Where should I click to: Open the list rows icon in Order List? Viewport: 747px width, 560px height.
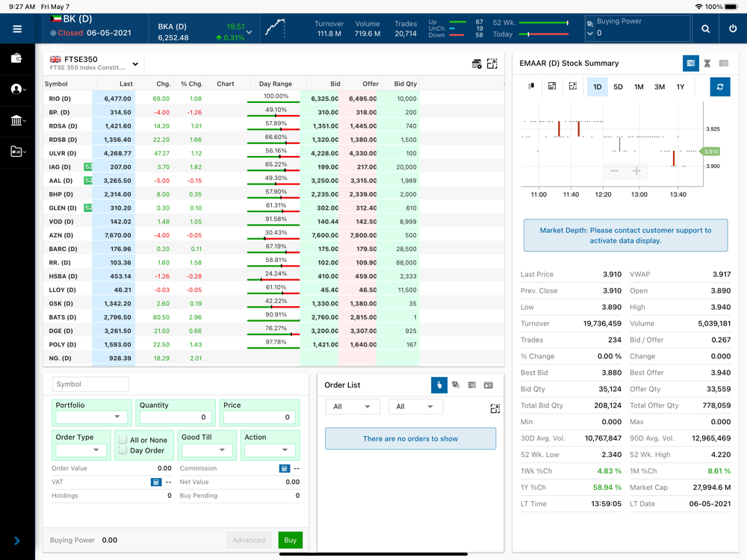tap(472, 385)
